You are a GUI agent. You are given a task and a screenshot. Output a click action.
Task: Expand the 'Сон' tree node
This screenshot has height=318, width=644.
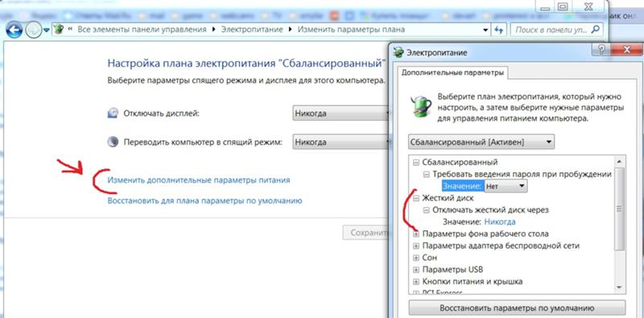(x=415, y=258)
